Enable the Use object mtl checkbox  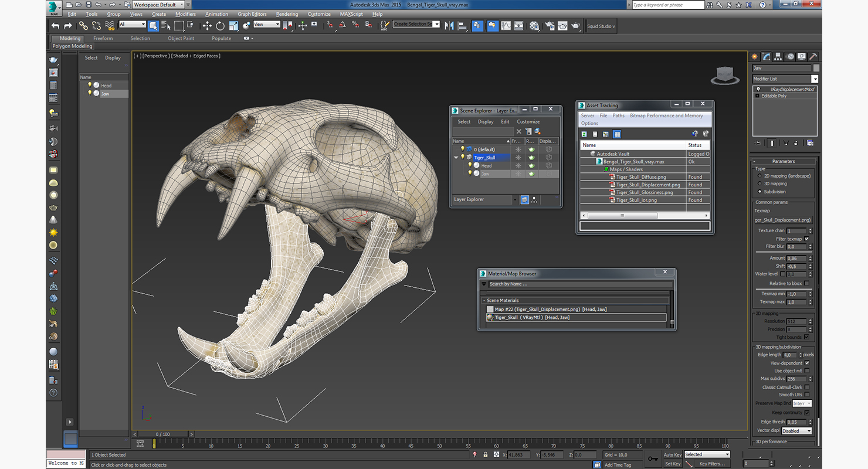[807, 371]
